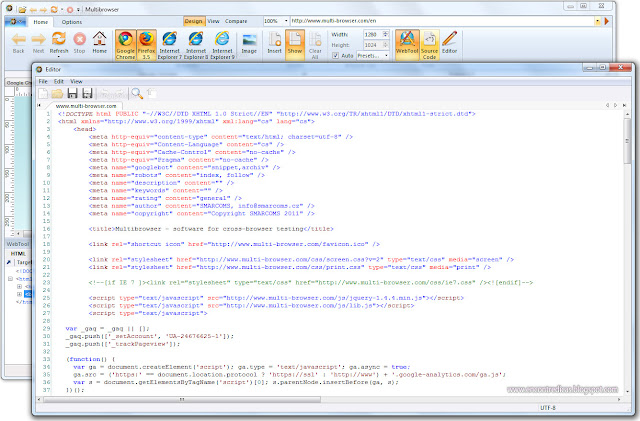The image size is (640, 421).
Task: Select the Home ribbon tab
Action: coord(40,22)
